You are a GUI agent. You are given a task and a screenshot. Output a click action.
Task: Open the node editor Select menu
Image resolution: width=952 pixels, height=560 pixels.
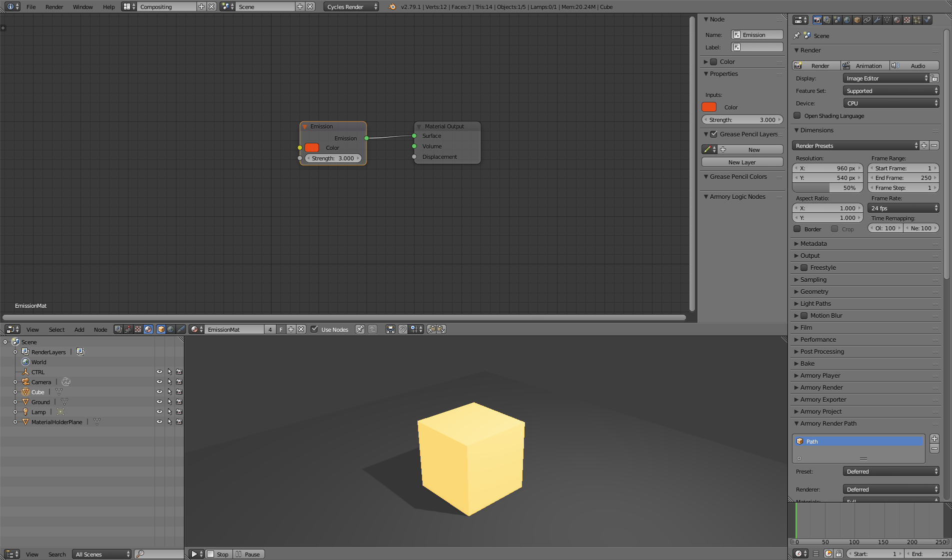pyautogui.click(x=56, y=330)
